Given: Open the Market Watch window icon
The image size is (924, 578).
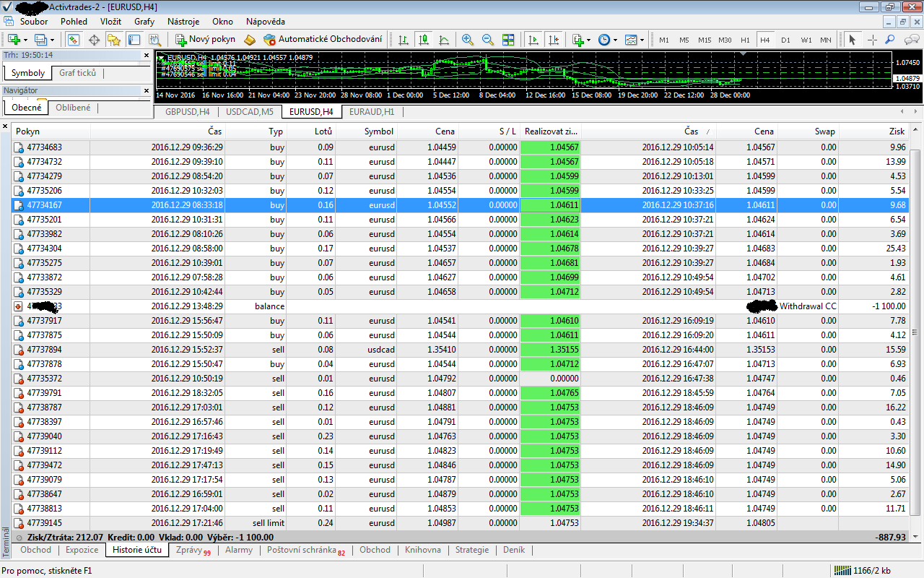Looking at the screenshot, I should click(x=74, y=40).
